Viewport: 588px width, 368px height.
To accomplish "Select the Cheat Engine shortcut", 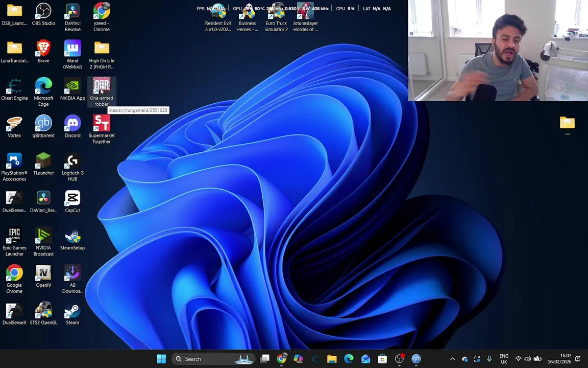I will [14, 89].
